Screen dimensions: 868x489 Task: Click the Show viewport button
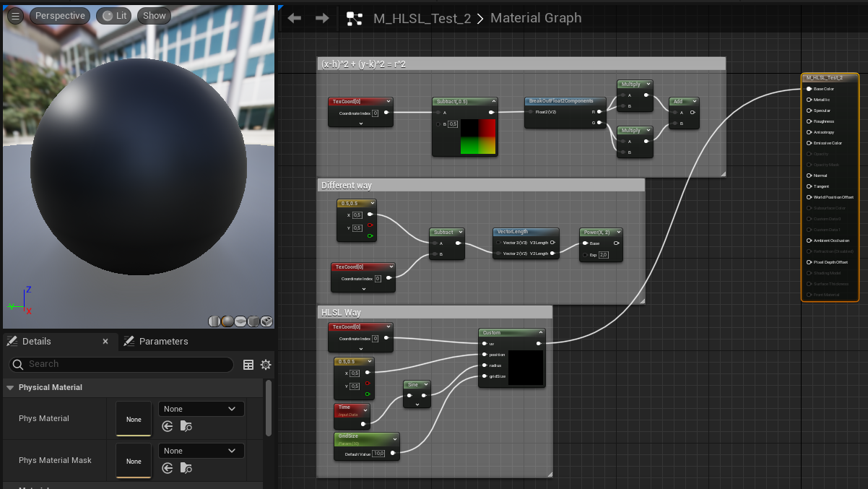click(x=154, y=15)
